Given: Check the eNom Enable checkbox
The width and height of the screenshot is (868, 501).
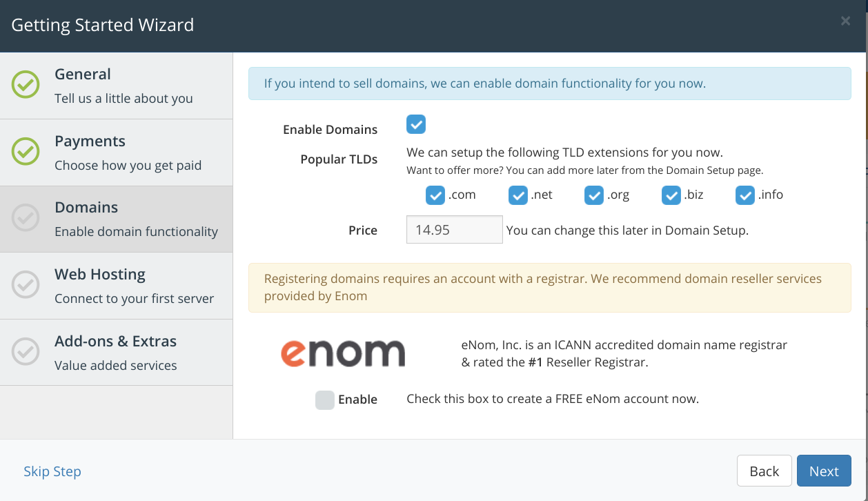Looking at the screenshot, I should click(x=325, y=400).
